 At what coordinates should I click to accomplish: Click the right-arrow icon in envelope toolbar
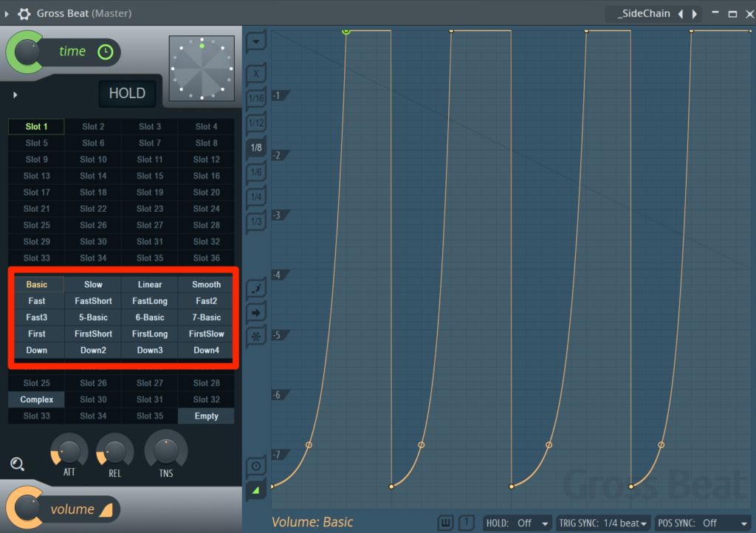point(256,313)
